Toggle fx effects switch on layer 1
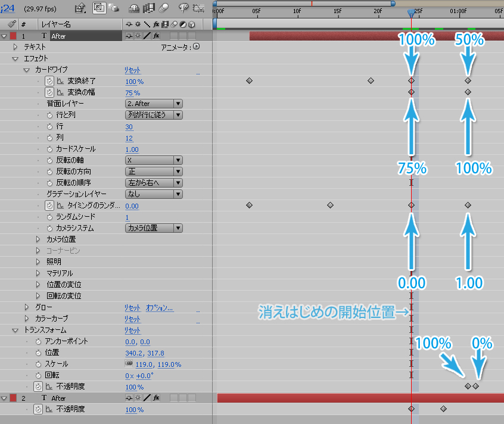 (x=157, y=36)
